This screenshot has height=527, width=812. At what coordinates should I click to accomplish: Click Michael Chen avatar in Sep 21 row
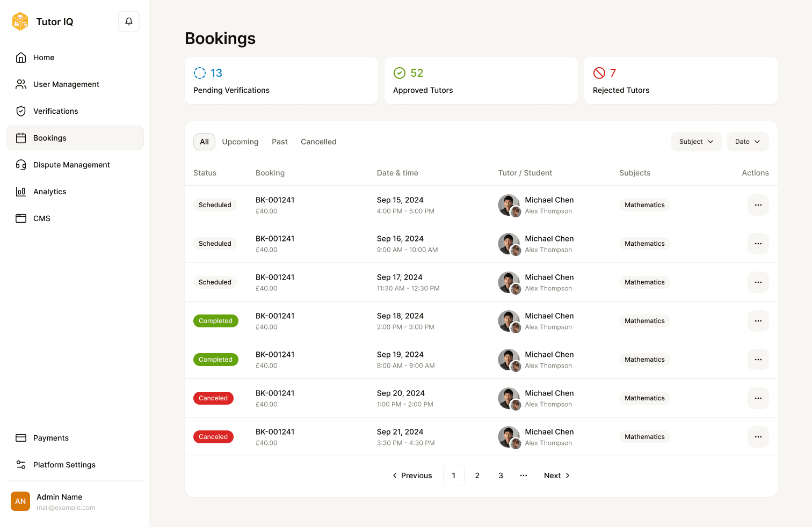click(509, 436)
